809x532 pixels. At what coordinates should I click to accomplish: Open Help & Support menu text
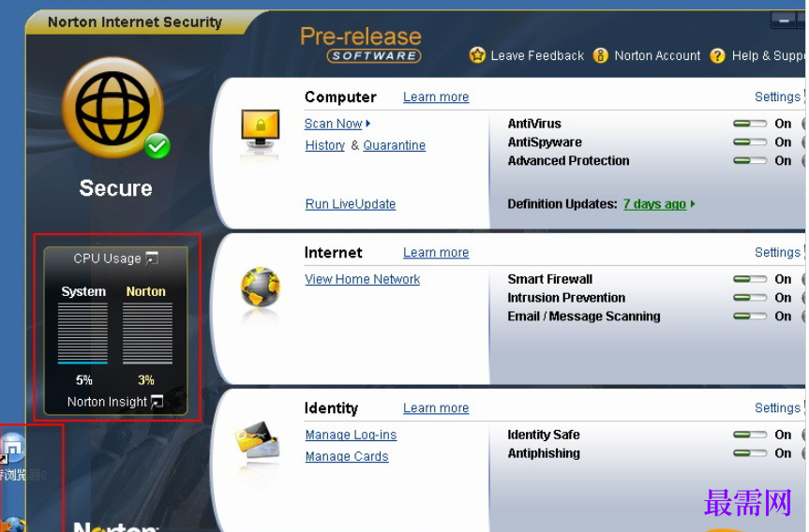769,55
